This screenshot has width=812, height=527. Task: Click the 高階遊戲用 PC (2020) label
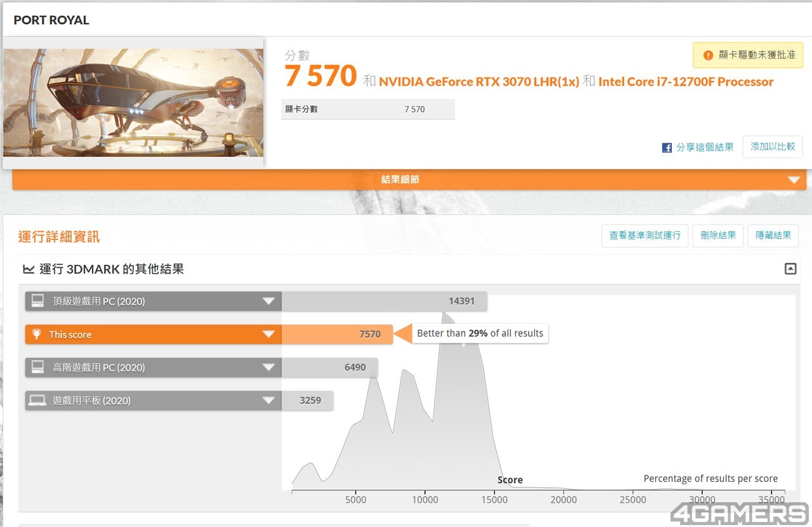point(99,367)
